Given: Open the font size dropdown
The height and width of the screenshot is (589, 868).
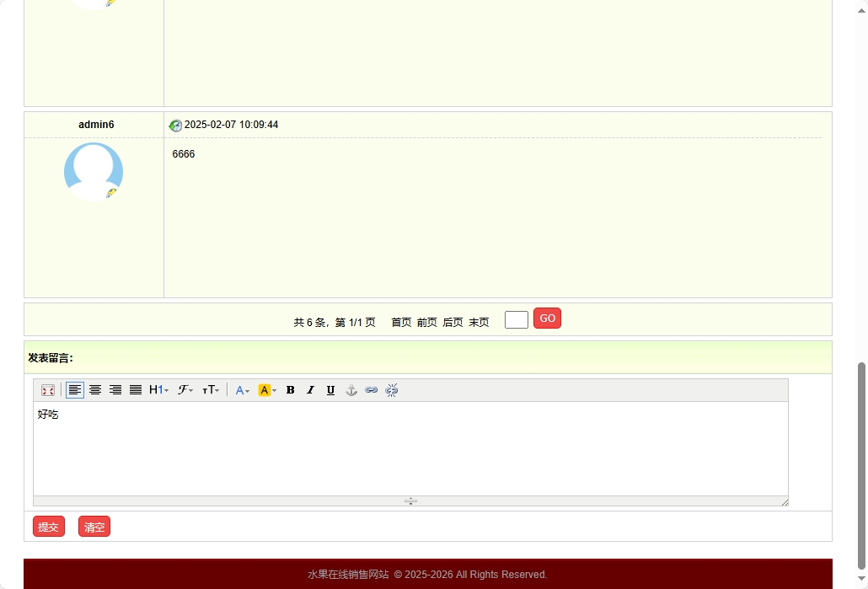Looking at the screenshot, I should (211, 390).
